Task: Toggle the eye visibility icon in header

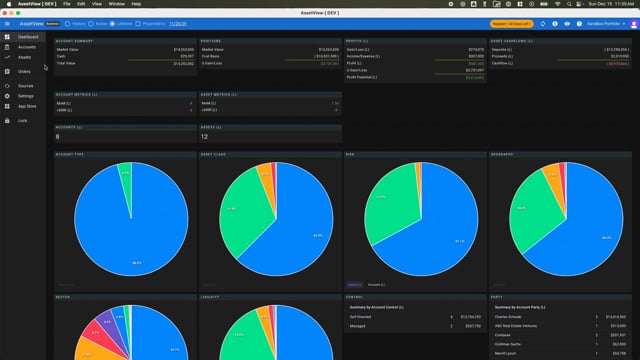Action: 567,24
